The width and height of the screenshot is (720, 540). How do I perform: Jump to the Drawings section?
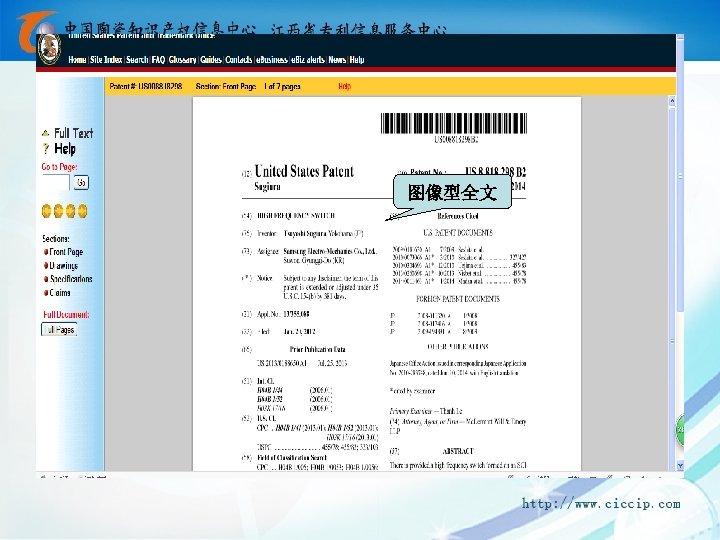tap(64, 265)
